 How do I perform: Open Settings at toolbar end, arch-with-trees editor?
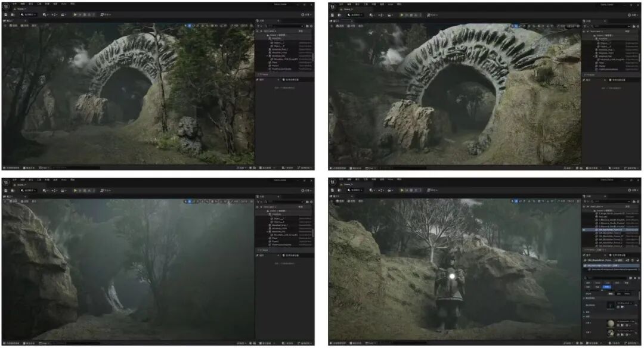click(306, 15)
